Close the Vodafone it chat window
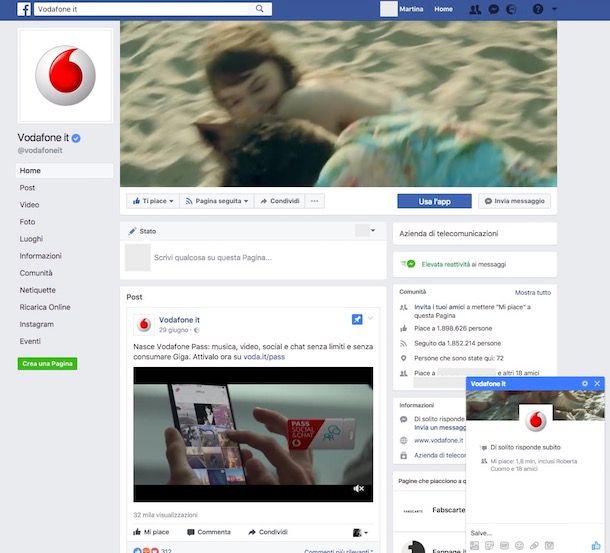610x553 pixels. tap(597, 384)
